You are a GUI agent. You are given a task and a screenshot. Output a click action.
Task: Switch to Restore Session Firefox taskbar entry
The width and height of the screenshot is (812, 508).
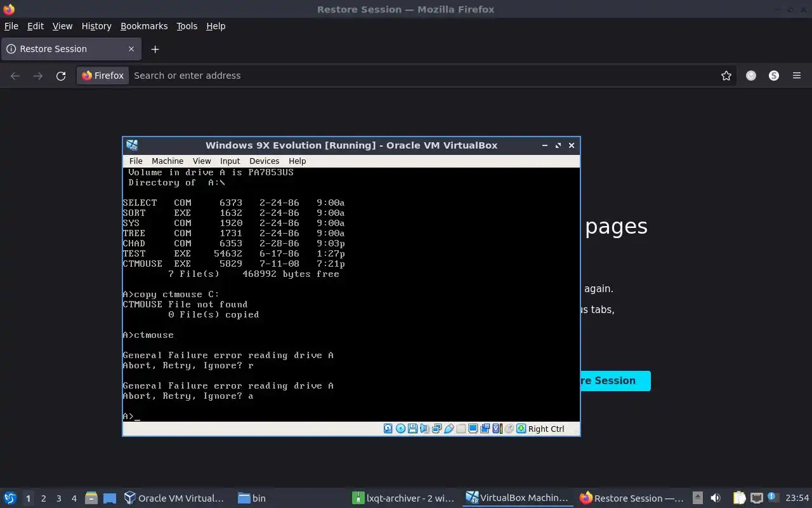pyautogui.click(x=632, y=498)
